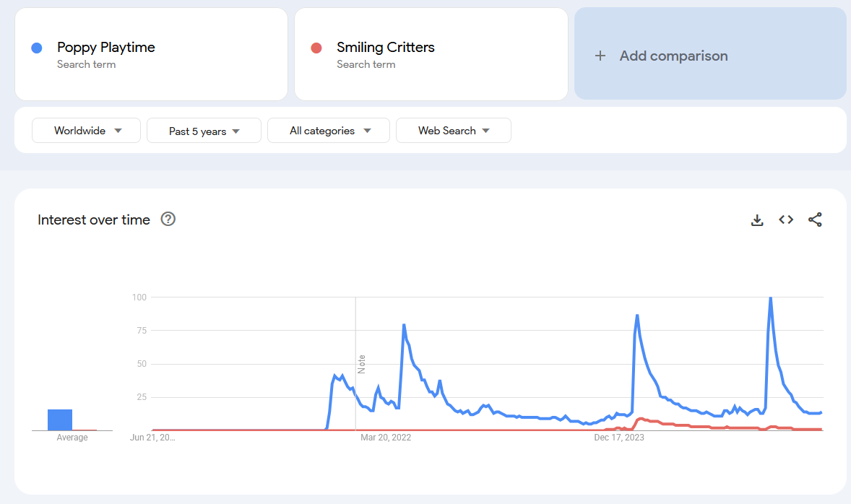Click the 100 value on the y-axis

point(139,297)
